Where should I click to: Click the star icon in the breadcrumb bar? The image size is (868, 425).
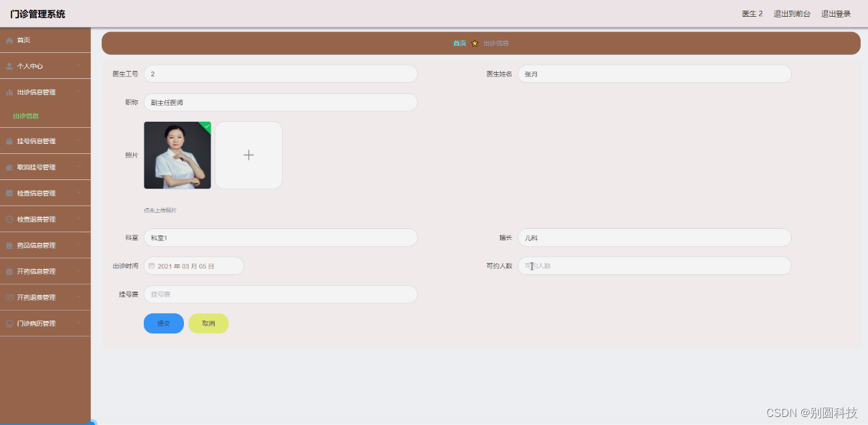pyautogui.click(x=474, y=43)
